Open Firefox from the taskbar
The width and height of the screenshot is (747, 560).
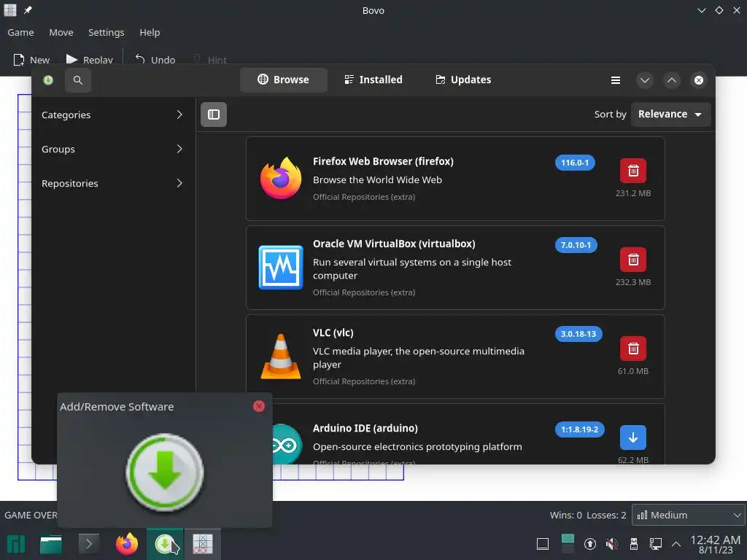[127, 544]
